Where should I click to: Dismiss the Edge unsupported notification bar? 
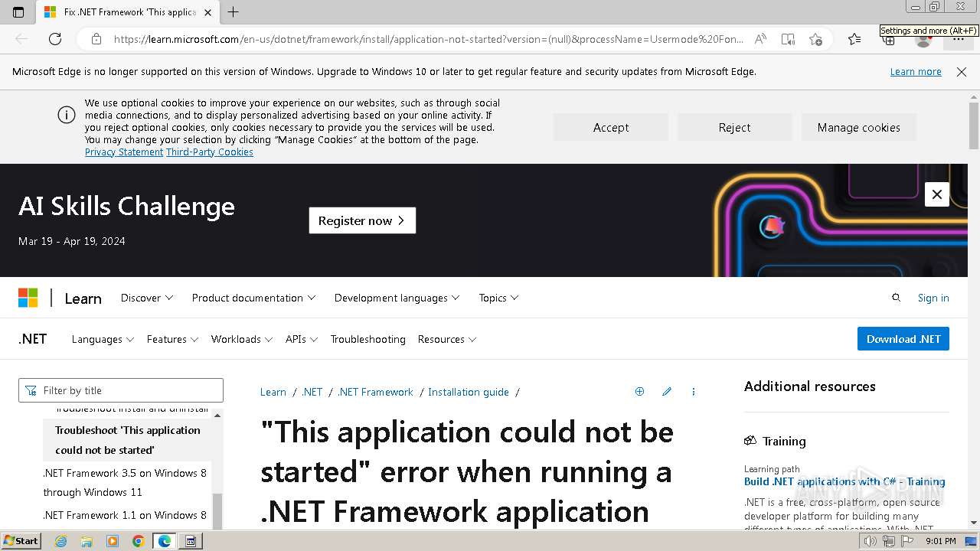tap(962, 71)
